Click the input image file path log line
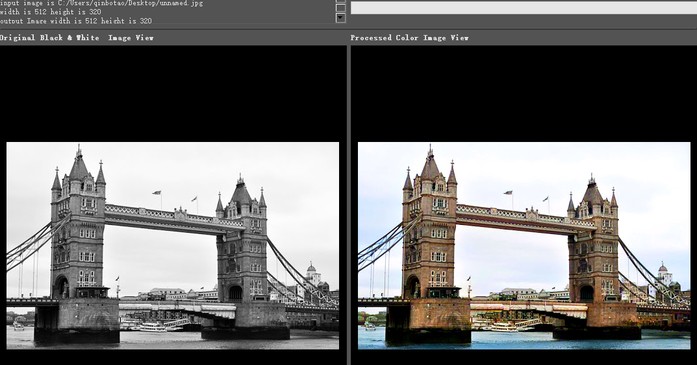697x365 pixels. point(101,3)
